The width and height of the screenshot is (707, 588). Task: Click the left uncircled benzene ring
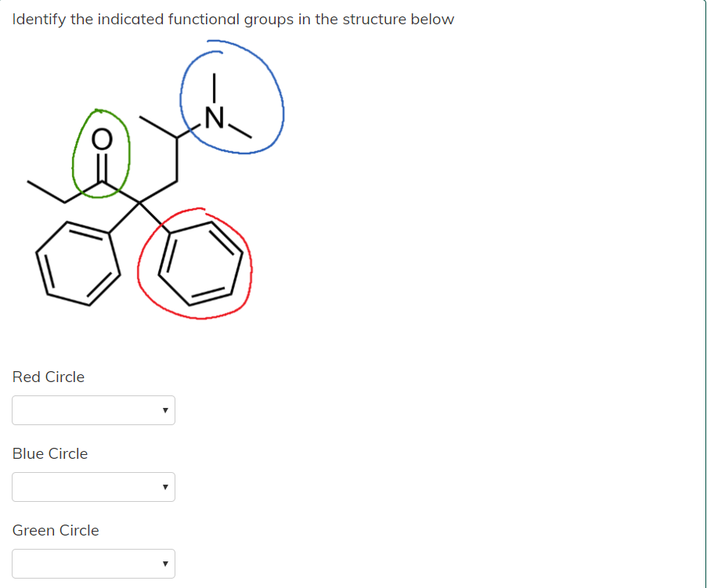pos(78,265)
